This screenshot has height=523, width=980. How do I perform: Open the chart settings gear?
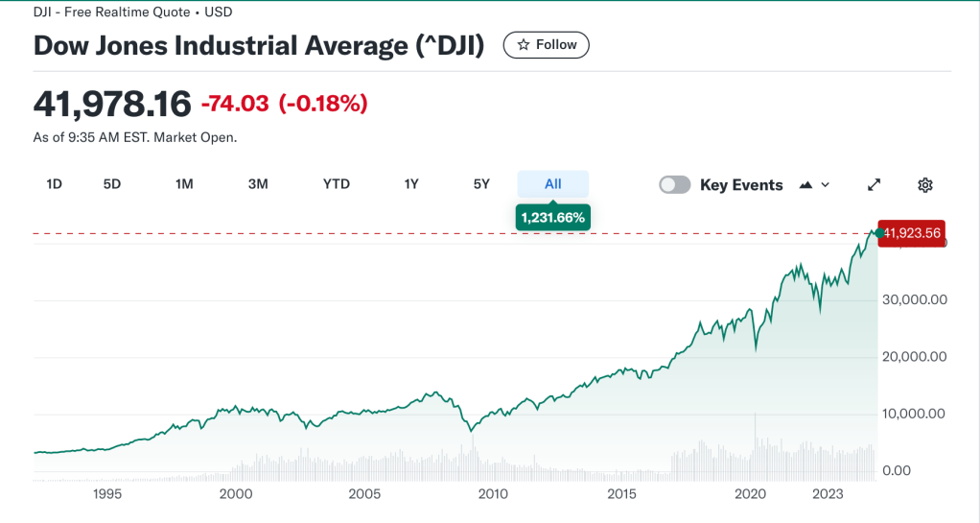click(924, 185)
